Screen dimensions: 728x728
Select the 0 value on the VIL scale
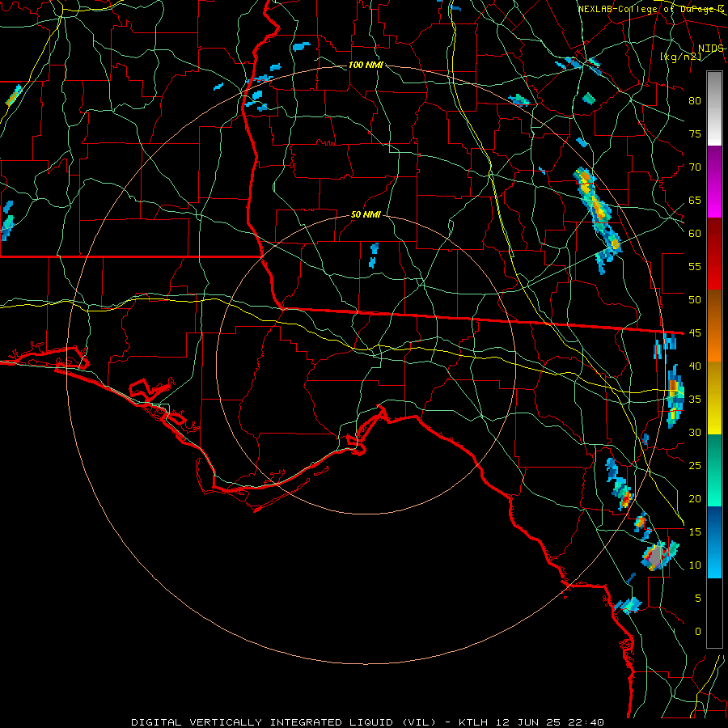(x=698, y=632)
